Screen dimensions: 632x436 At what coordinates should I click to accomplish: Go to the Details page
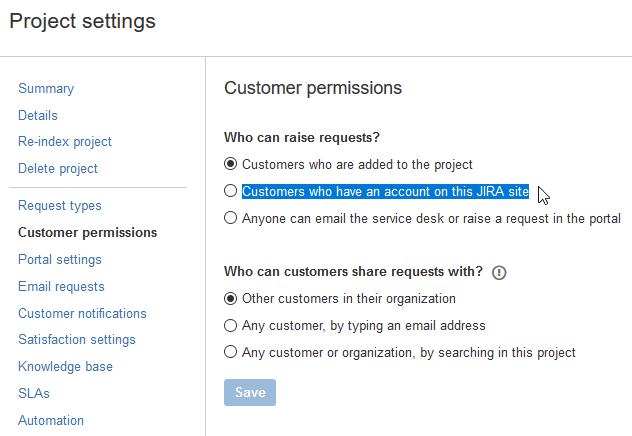38,116
